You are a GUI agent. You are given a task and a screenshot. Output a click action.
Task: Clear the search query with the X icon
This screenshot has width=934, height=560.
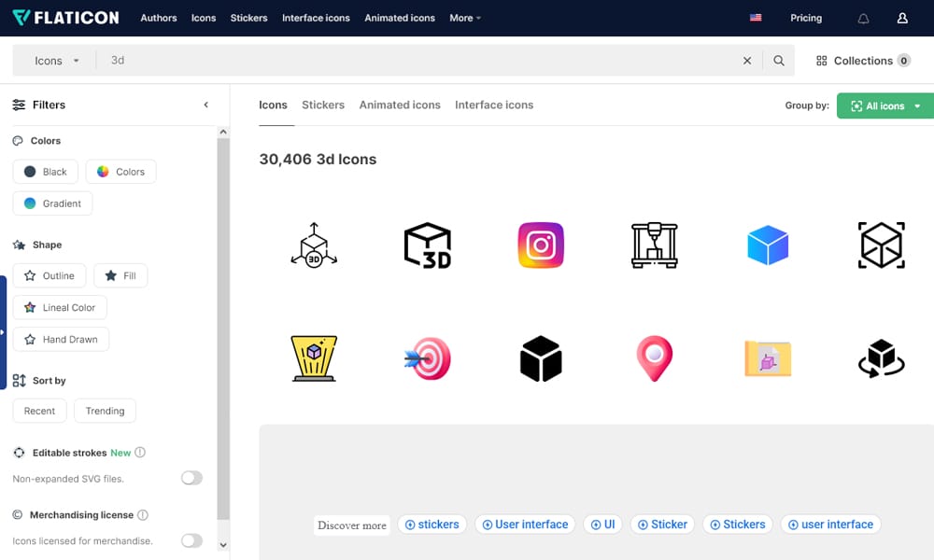(x=746, y=59)
